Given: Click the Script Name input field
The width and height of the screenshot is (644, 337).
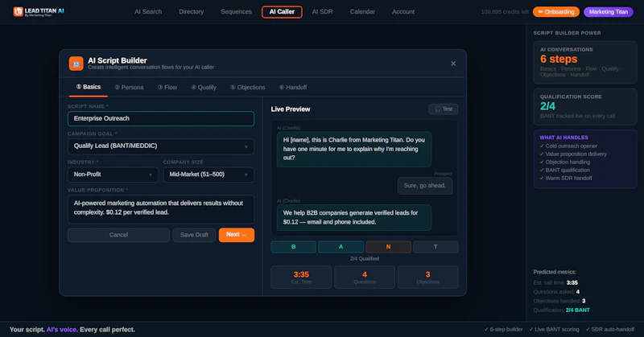Looking at the screenshot, I should pos(161,118).
